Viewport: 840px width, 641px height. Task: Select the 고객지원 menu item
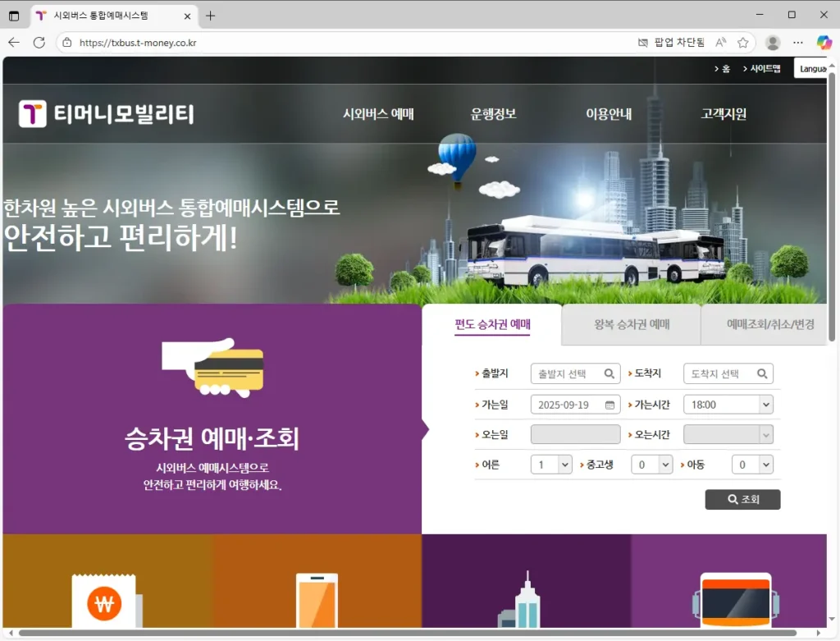pyautogui.click(x=723, y=114)
